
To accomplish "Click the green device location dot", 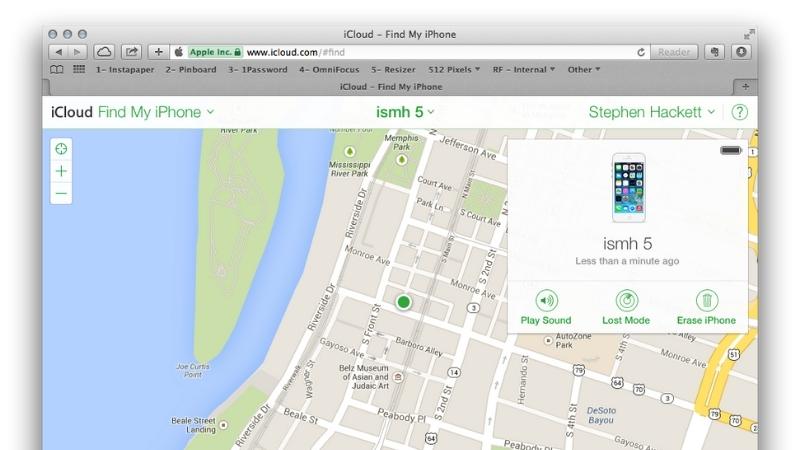I will pos(404,303).
